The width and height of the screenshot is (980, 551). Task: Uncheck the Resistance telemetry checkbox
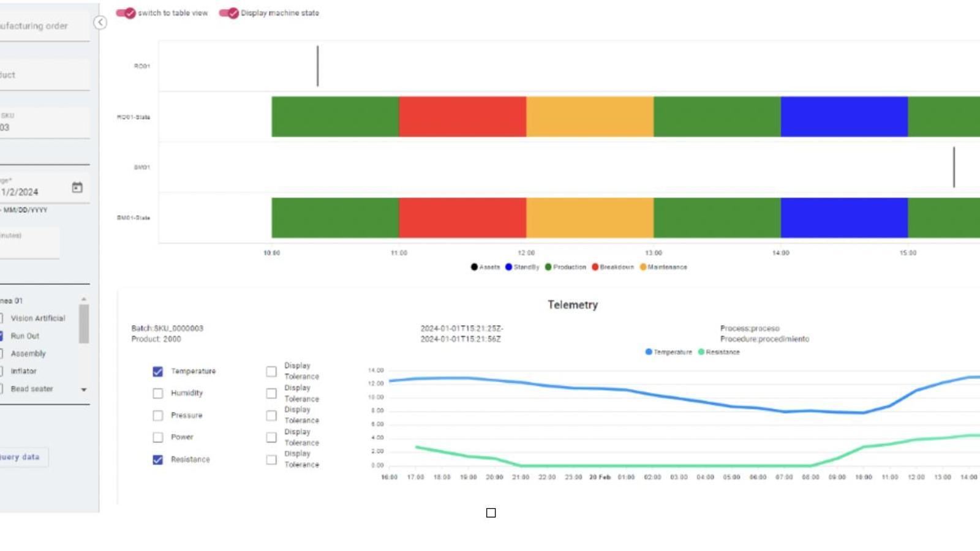click(158, 460)
